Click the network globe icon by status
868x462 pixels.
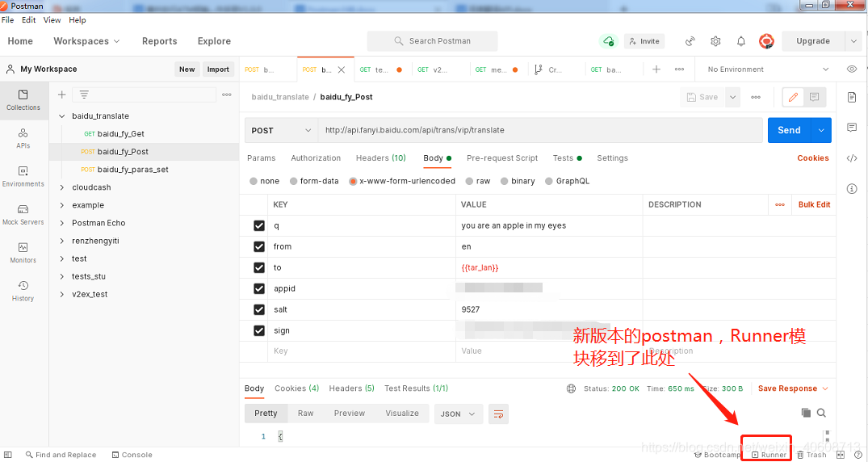pyautogui.click(x=572, y=388)
